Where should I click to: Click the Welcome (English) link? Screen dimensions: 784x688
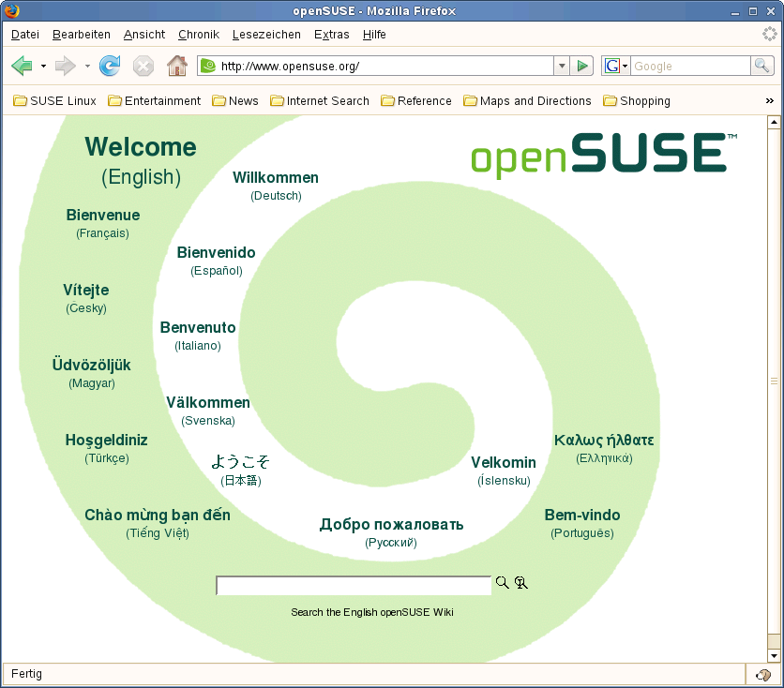pyautogui.click(x=141, y=161)
